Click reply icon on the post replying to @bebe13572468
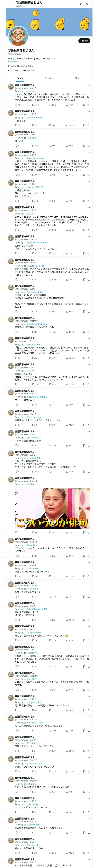98x868 pixels. tap(16, 201)
